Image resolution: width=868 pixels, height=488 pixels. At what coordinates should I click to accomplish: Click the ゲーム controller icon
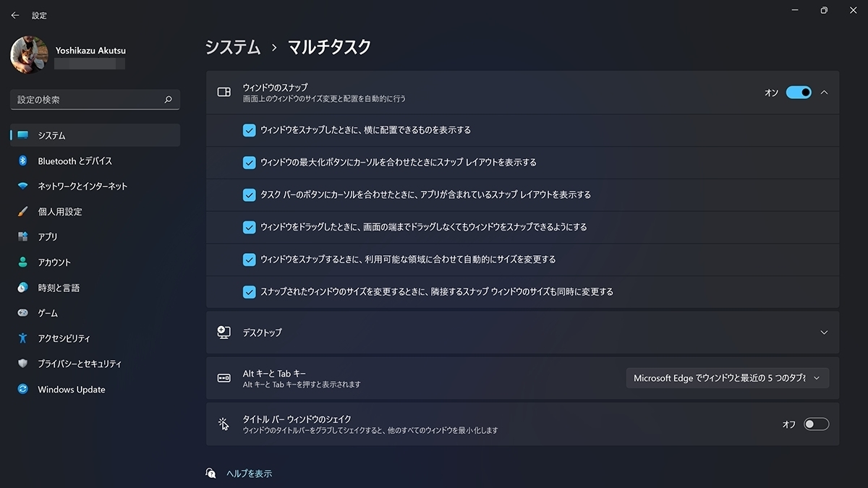tap(22, 313)
